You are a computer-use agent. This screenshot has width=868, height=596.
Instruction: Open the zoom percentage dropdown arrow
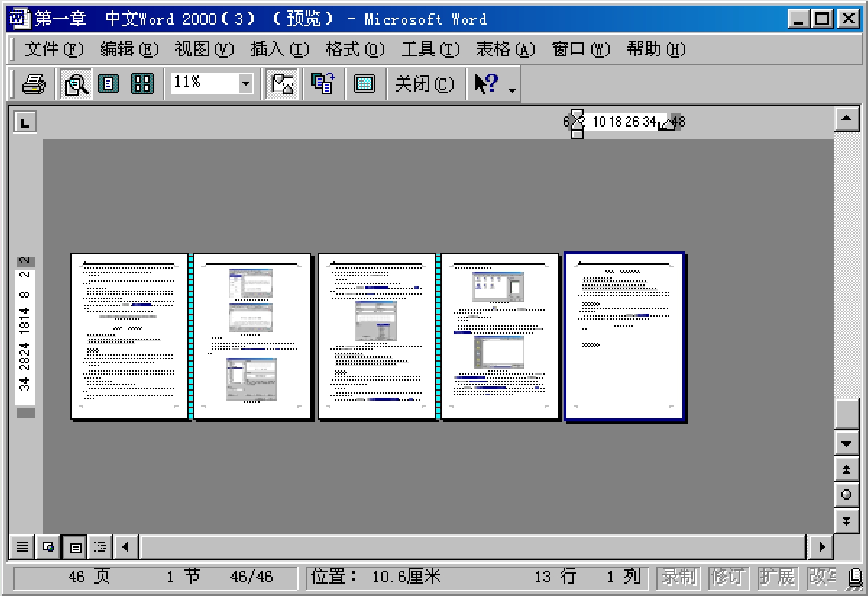[x=246, y=83]
